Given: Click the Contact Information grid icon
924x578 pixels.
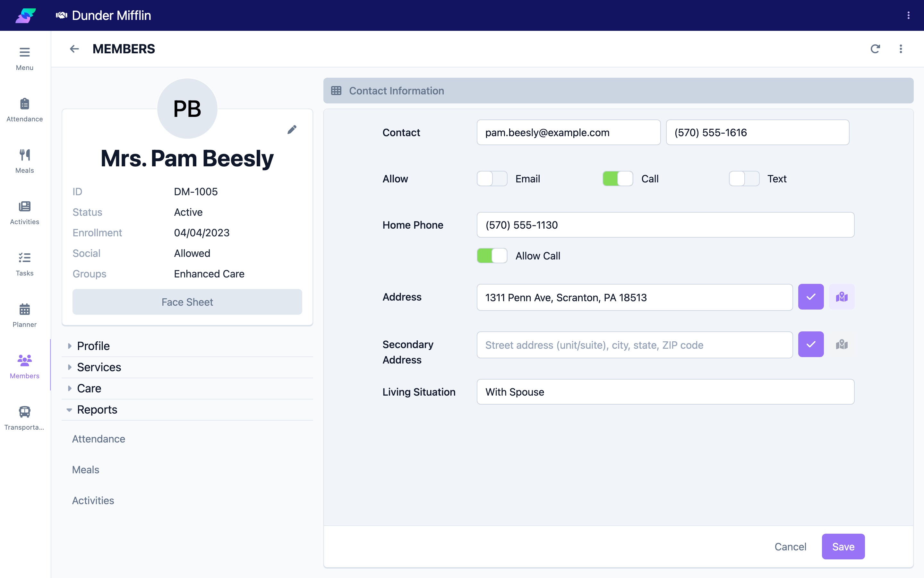Looking at the screenshot, I should pyautogui.click(x=336, y=91).
